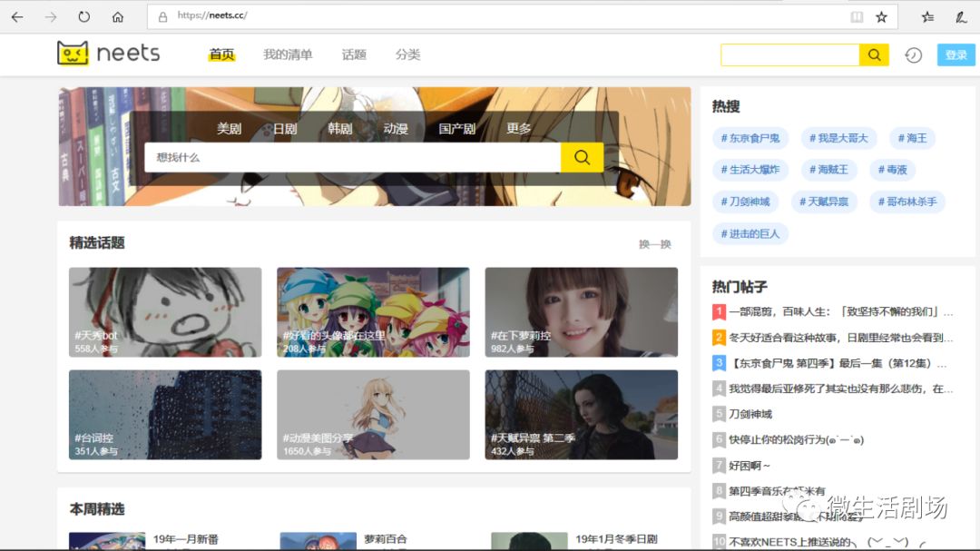Screen dimensions: 980x551
Task: Select the 动漫 banner category
Action: [396, 129]
